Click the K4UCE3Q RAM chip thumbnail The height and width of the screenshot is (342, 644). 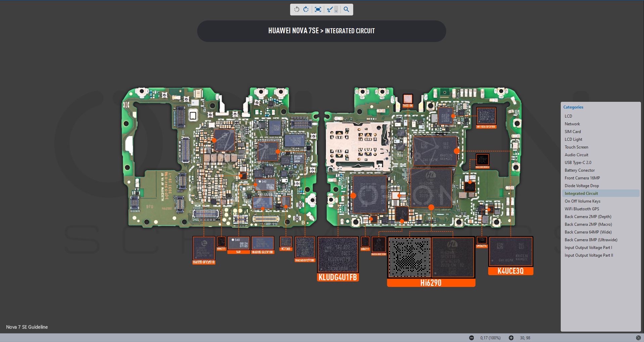pos(511,252)
